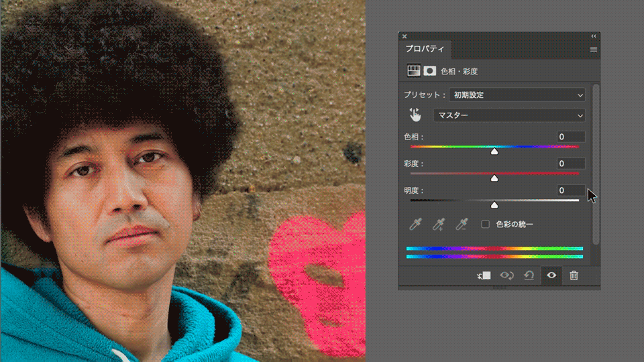Click the 明度: label
This screenshot has width=644, height=362.
coord(414,190)
